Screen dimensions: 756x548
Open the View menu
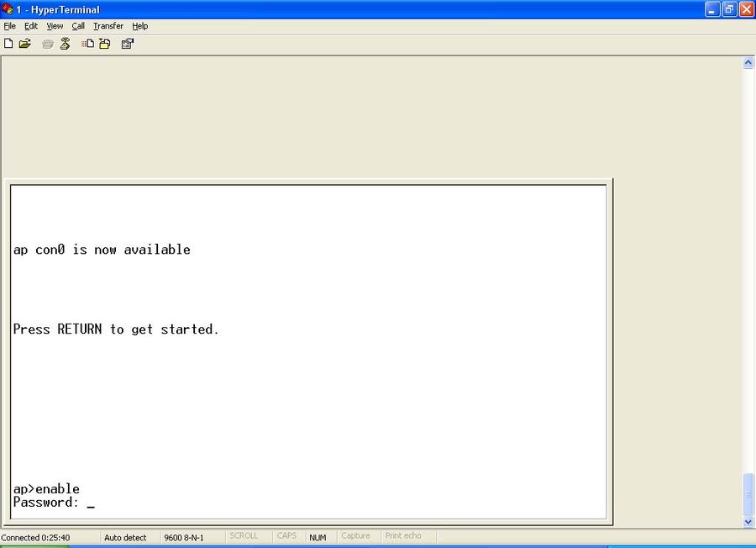(54, 26)
